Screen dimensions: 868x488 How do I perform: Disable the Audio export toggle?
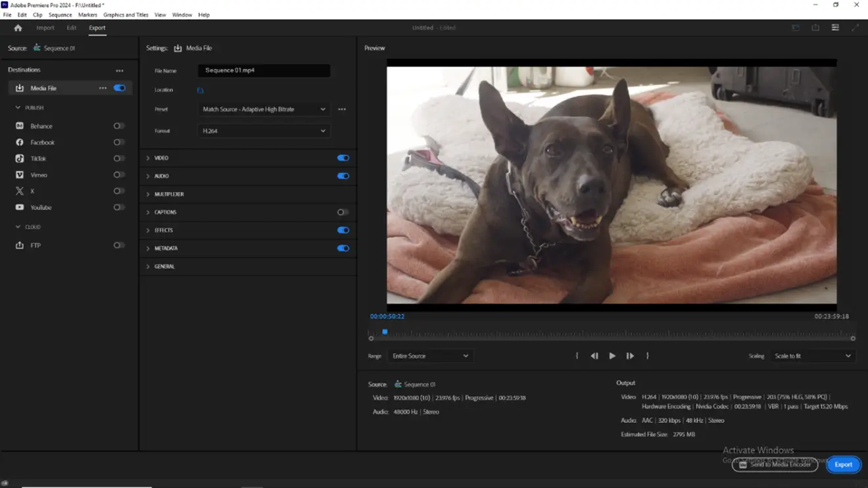pyautogui.click(x=343, y=176)
